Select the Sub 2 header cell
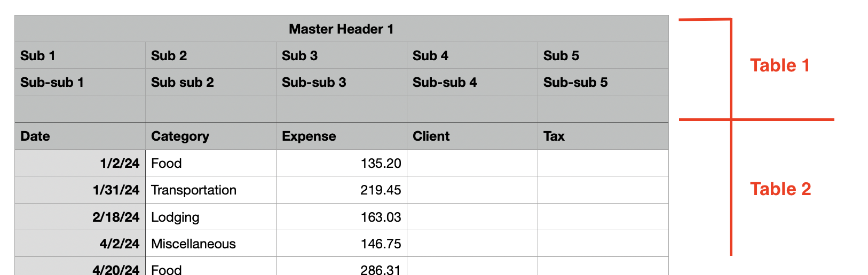The width and height of the screenshot is (868, 275). click(211, 56)
